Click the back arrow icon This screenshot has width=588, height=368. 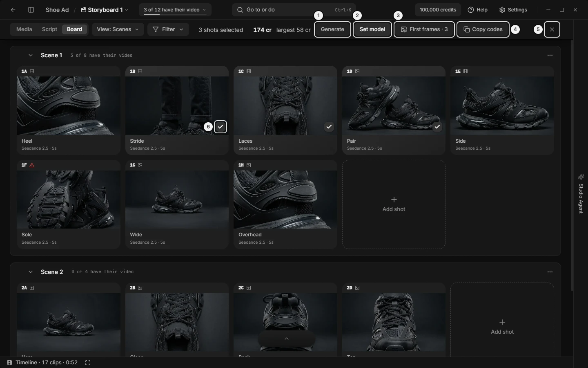pyautogui.click(x=13, y=10)
